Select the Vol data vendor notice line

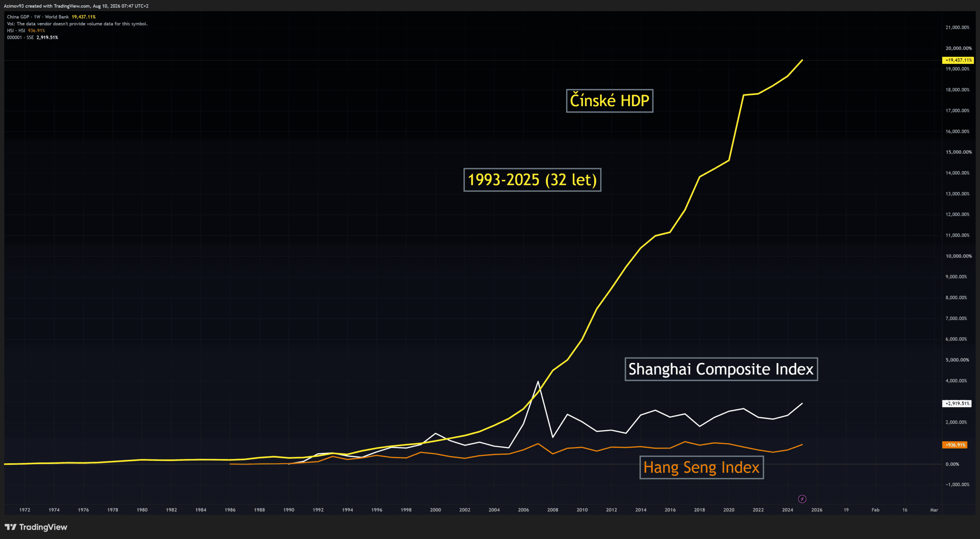tap(77, 24)
